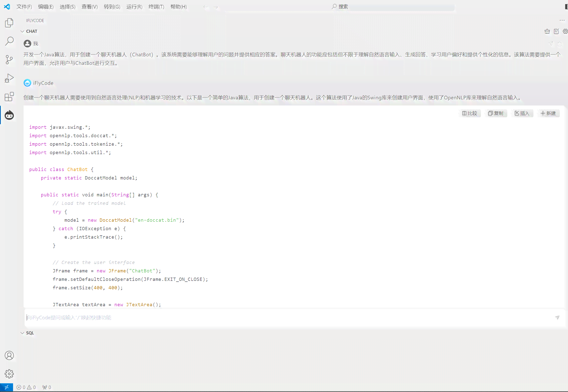Open the 运行(R) menu
Screen dimensions: 568x392
click(x=134, y=7)
